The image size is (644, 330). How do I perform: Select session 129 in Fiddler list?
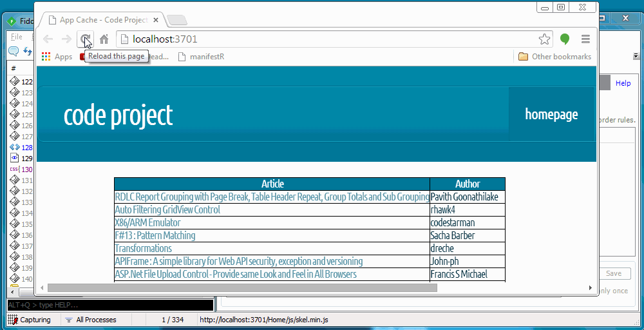(x=21, y=158)
